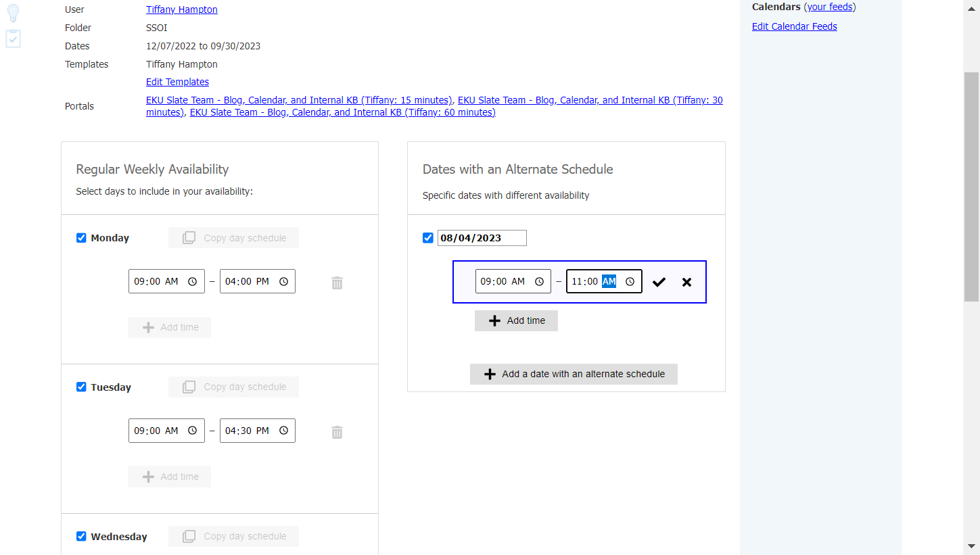
Task: Confirm alternate schedule time with checkmark
Action: point(659,282)
